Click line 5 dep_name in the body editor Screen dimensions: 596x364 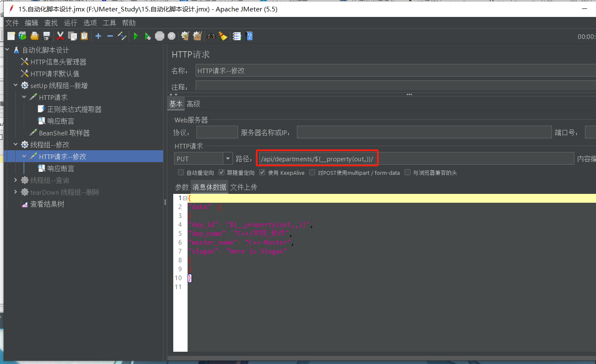pos(240,234)
